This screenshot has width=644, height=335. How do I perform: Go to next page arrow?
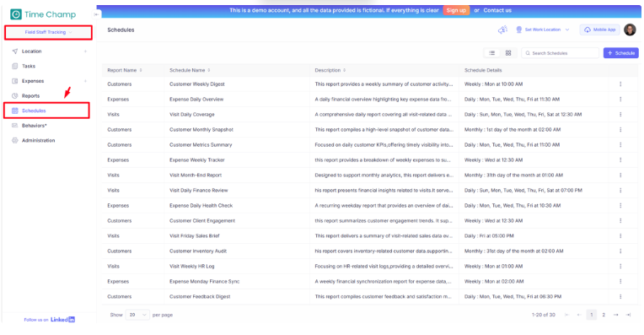(615, 315)
